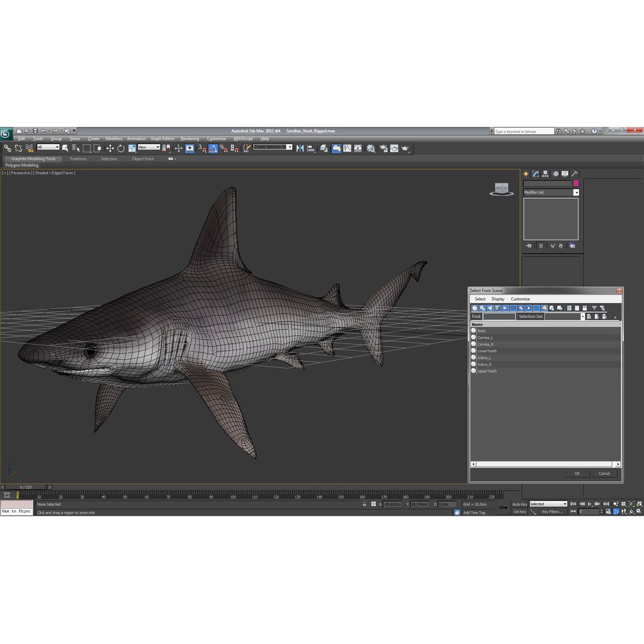Open the Create command panel tab
Image resolution: width=644 pixels, height=644 pixels.
pos(526,174)
